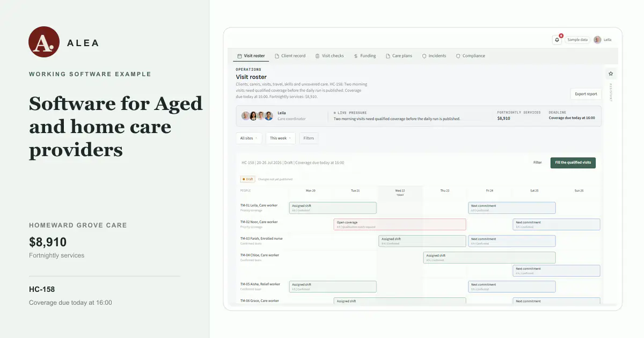The image size is (644, 338).
Task: Click the Draft status badge
Action: click(247, 179)
